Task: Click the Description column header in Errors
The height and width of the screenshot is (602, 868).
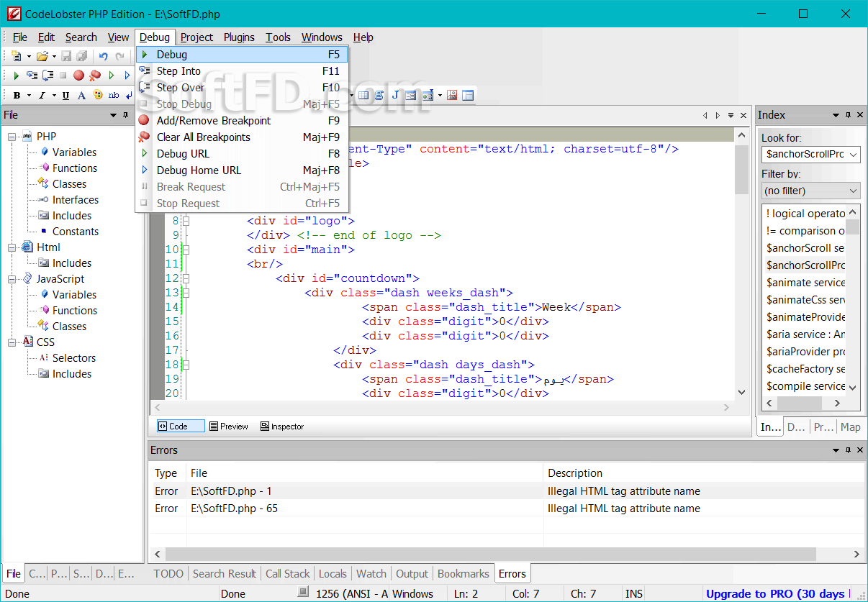Action: tap(704, 473)
